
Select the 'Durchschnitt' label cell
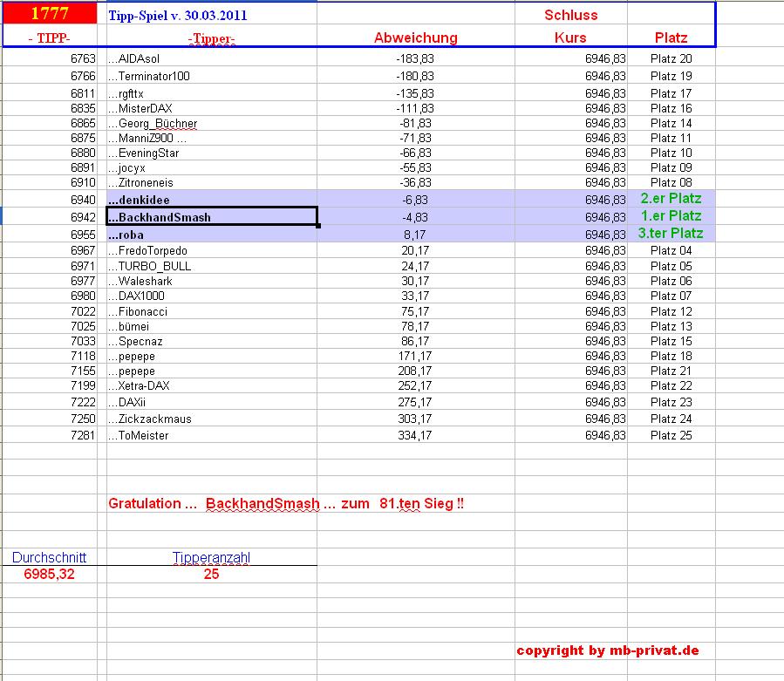point(49,557)
